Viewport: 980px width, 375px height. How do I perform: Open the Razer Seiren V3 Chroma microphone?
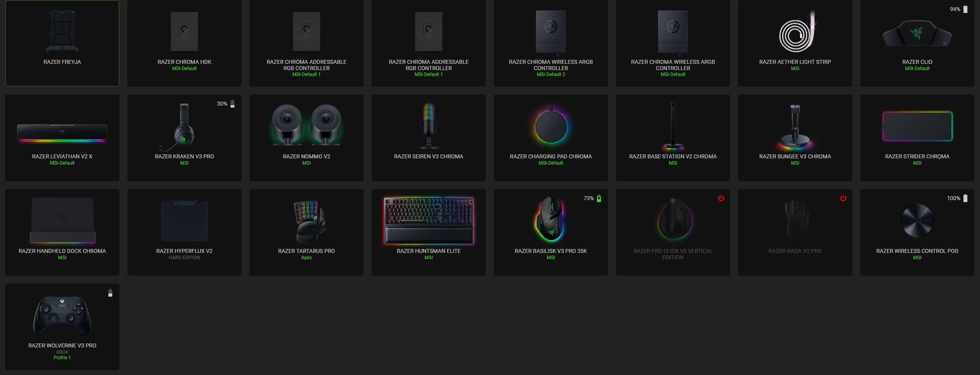(429, 138)
